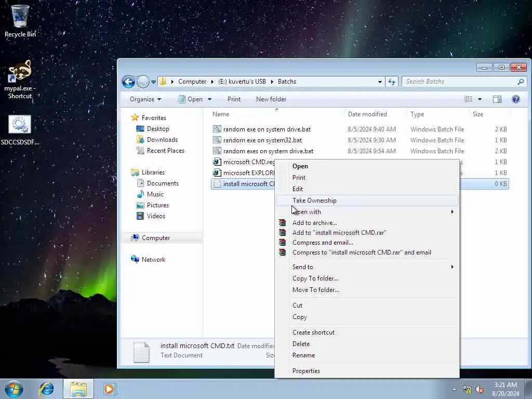The image size is (532, 399).
Task: Open Videos library
Action: [x=151, y=216]
